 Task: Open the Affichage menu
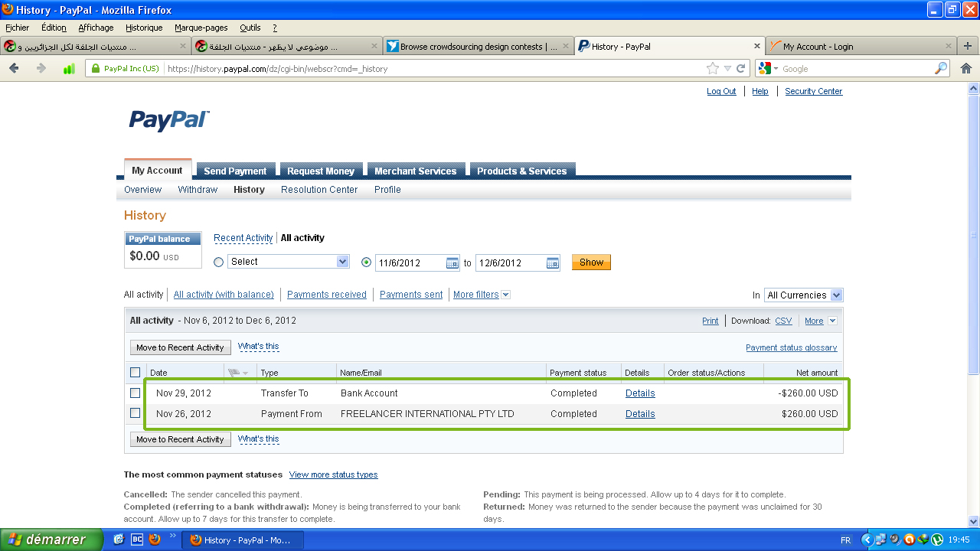(96, 28)
